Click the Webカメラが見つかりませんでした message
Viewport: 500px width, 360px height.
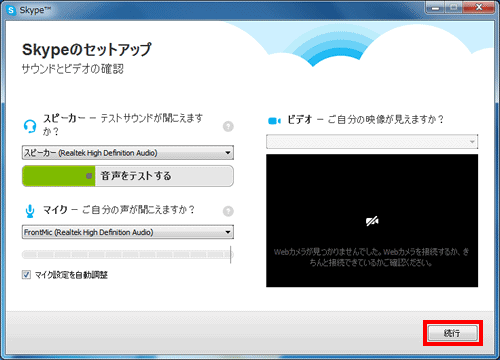click(x=372, y=257)
